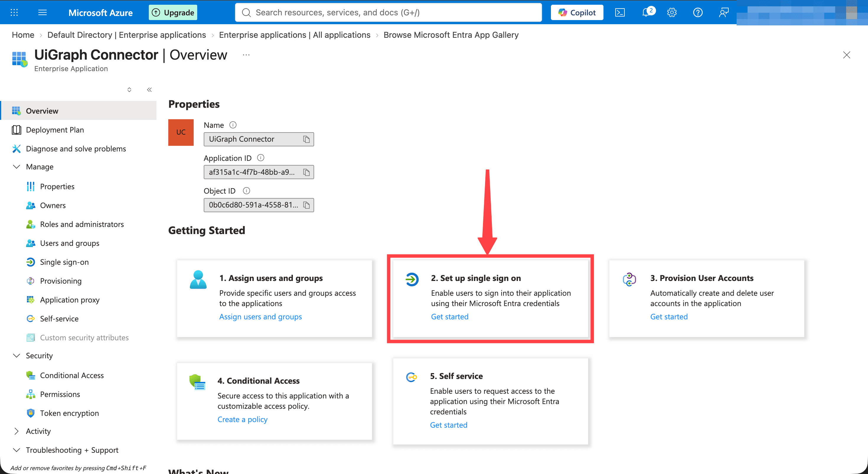The height and width of the screenshot is (474, 868).
Task: Collapse the Manage section
Action: 17,167
